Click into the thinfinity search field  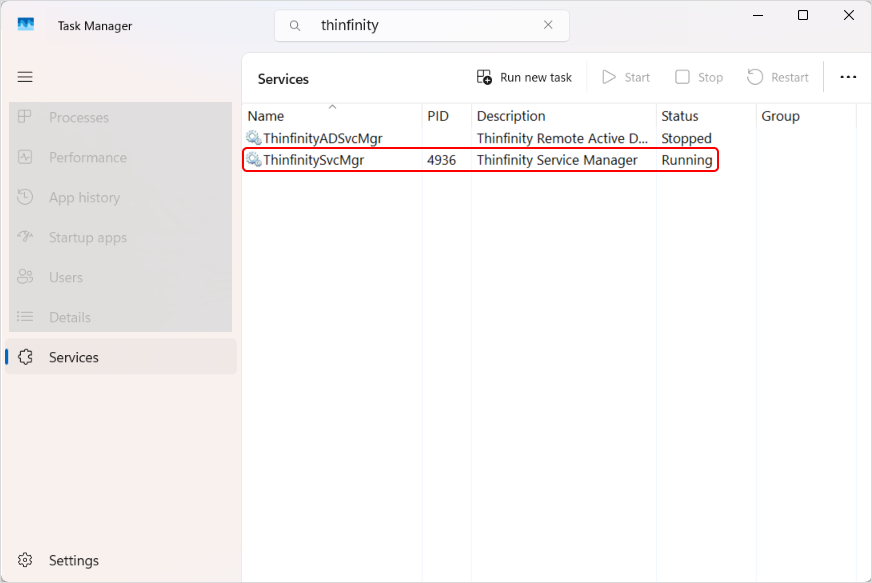(x=422, y=26)
